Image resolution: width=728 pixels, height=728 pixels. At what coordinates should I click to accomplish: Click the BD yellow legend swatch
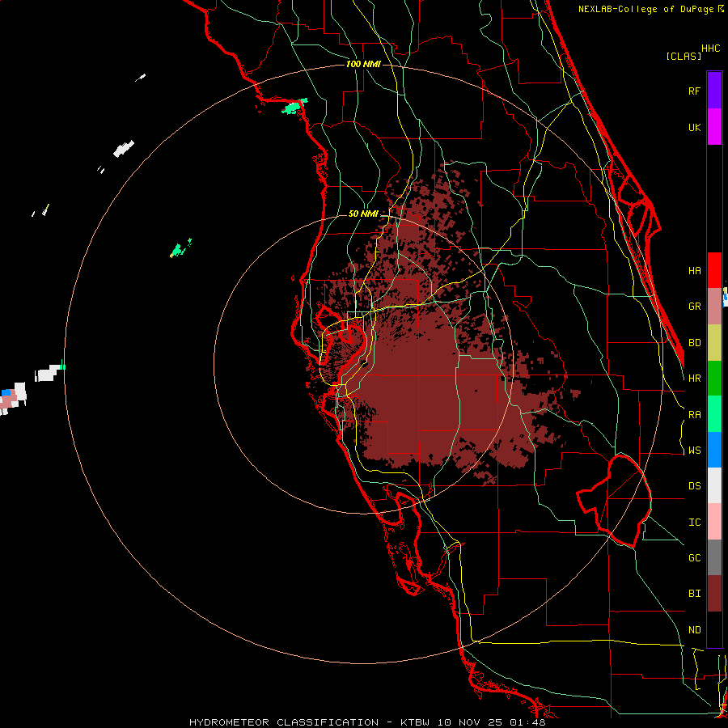(714, 343)
